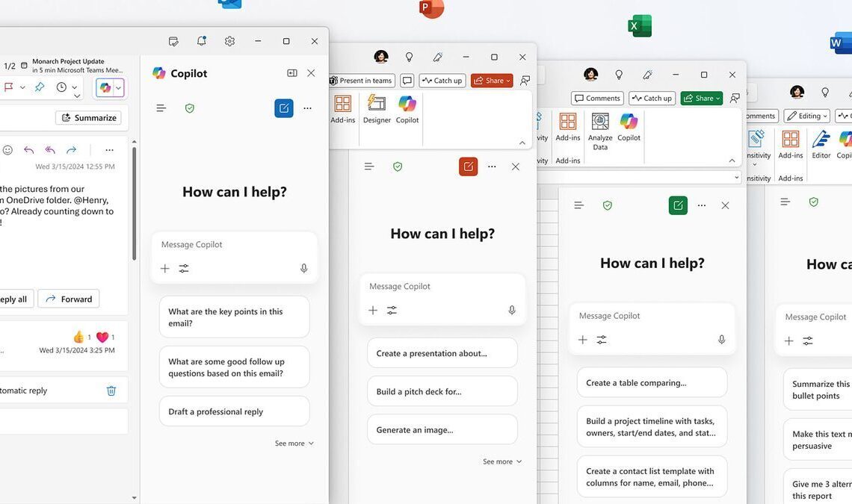Select 'Create a table comparing...' suggestion

click(652, 382)
